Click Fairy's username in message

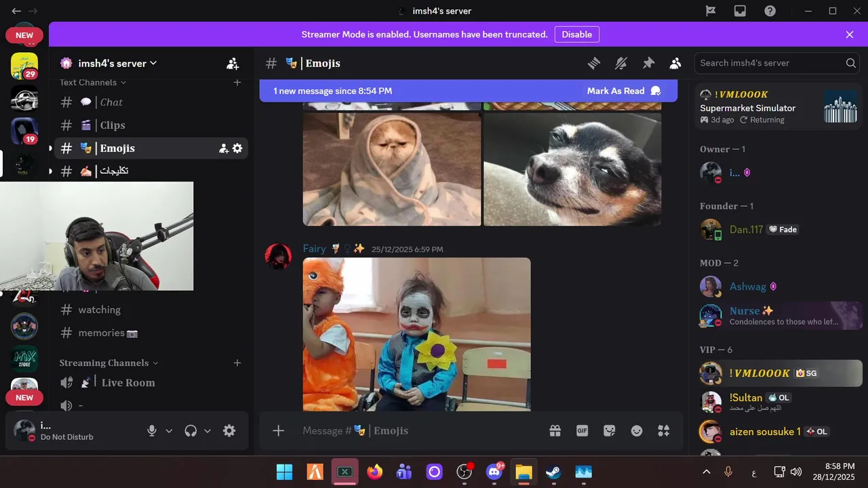point(315,249)
